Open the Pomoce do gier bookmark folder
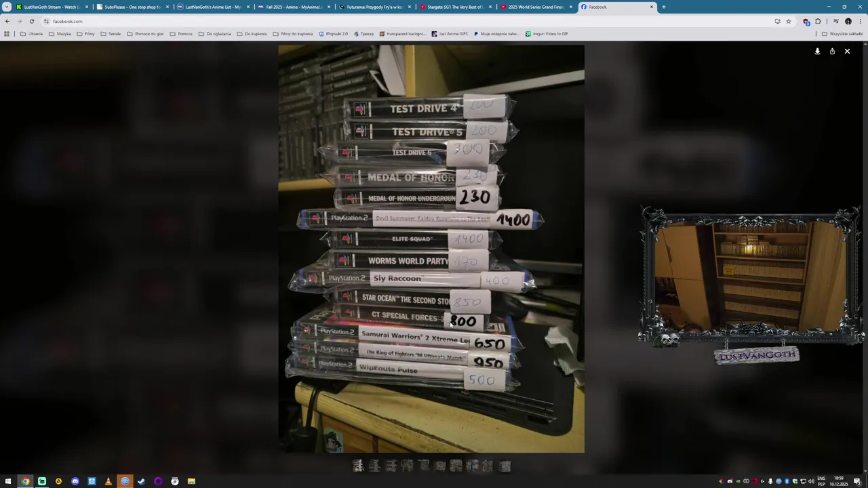 click(145, 33)
